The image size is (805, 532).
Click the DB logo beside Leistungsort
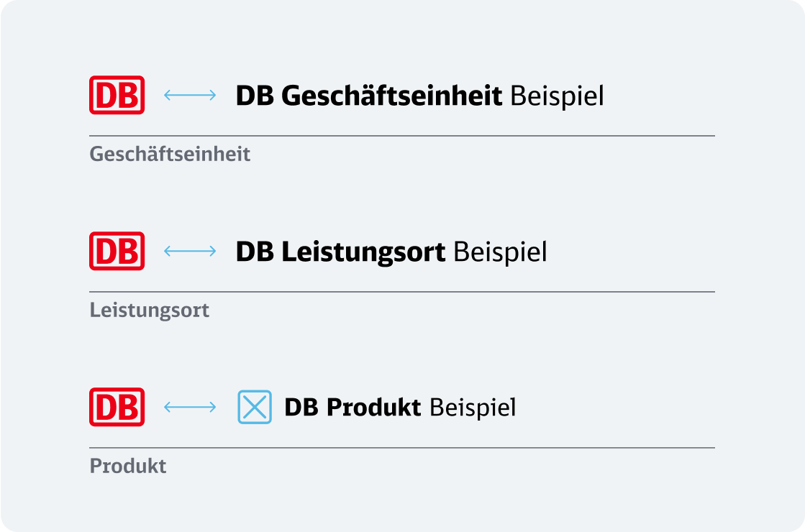(117, 251)
